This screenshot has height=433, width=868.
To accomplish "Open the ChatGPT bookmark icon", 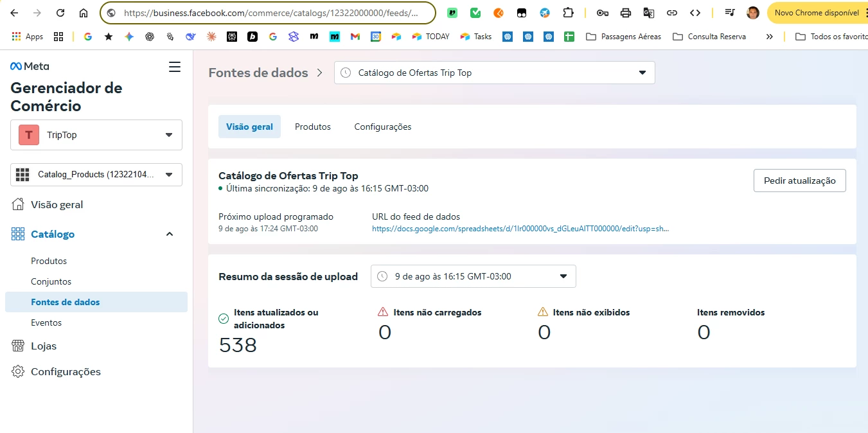I will click(150, 37).
